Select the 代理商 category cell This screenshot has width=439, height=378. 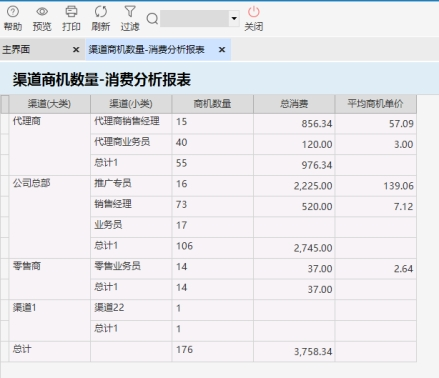[50, 145]
